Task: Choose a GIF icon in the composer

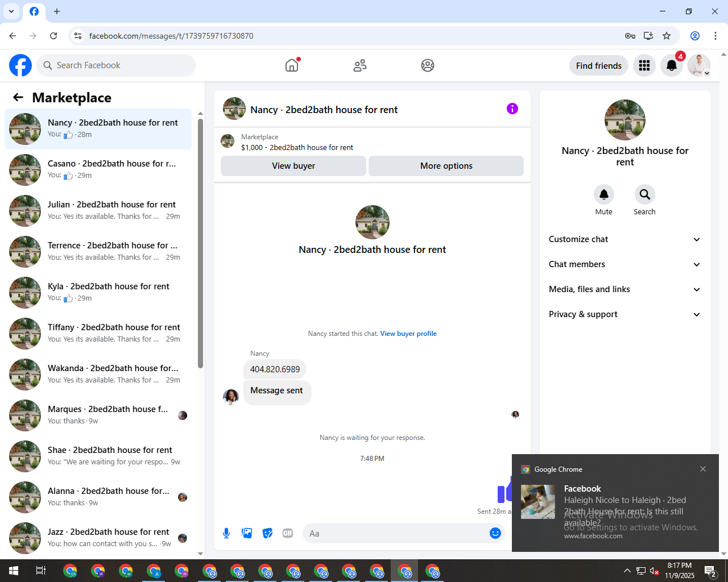Action: tap(288, 533)
